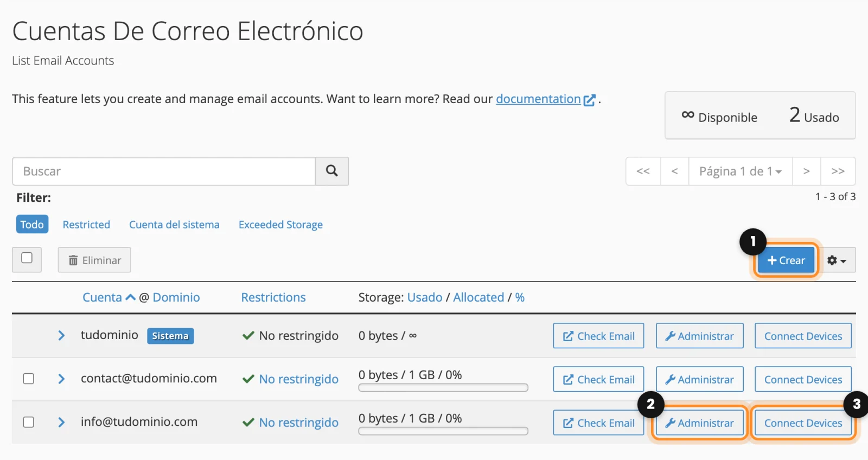
Task: Click the external-link icon beside documentation
Action: point(589,100)
